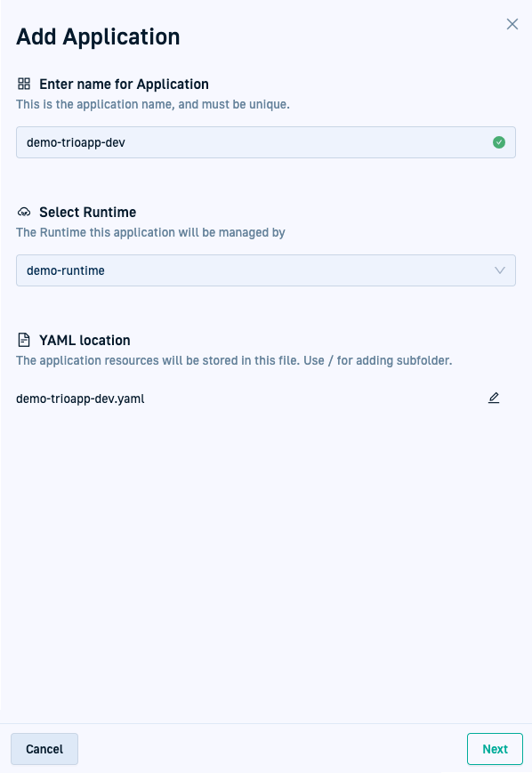The width and height of the screenshot is (532, 773).
Task: Click the Cancel button
Action: pos(44,749)
